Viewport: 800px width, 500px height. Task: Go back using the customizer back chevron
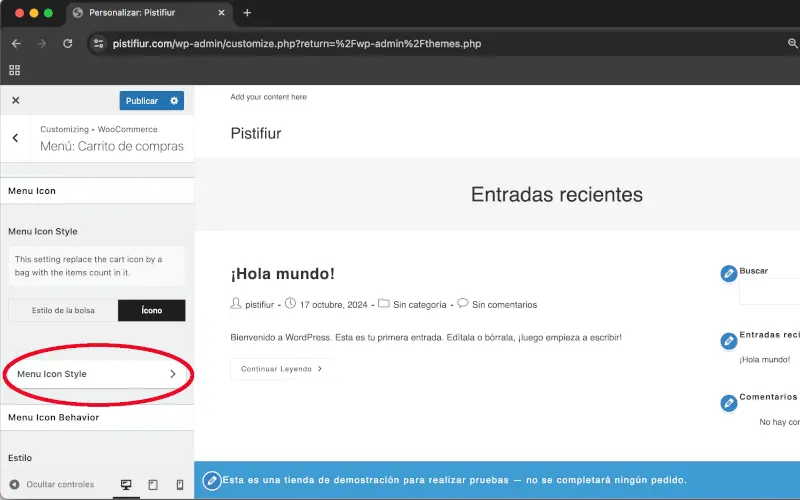(x=15, y=138)
